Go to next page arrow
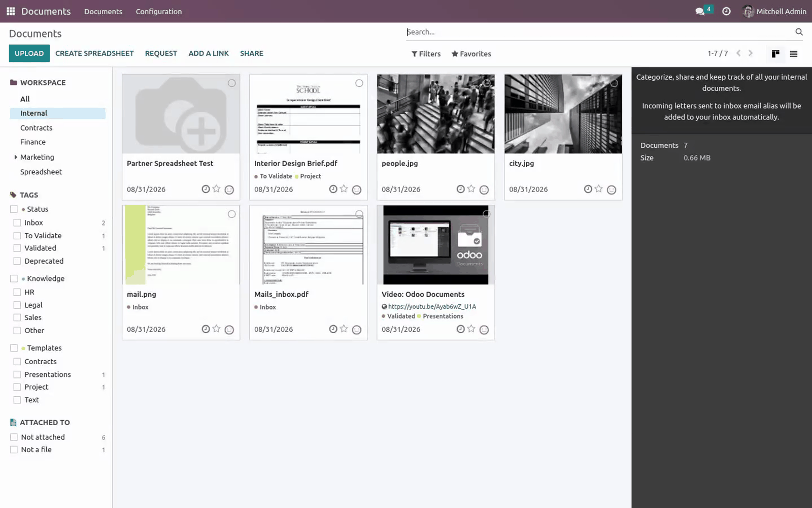 click(751, 53)
